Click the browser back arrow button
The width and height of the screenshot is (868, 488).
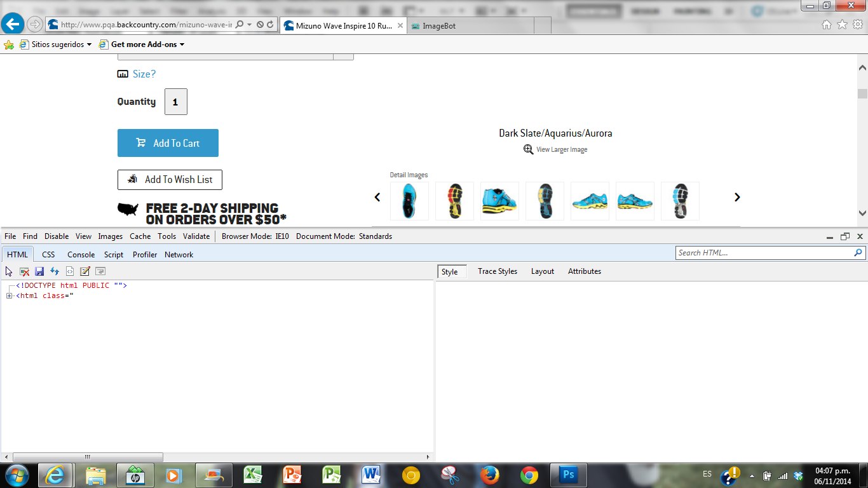(x=12, y=24)
